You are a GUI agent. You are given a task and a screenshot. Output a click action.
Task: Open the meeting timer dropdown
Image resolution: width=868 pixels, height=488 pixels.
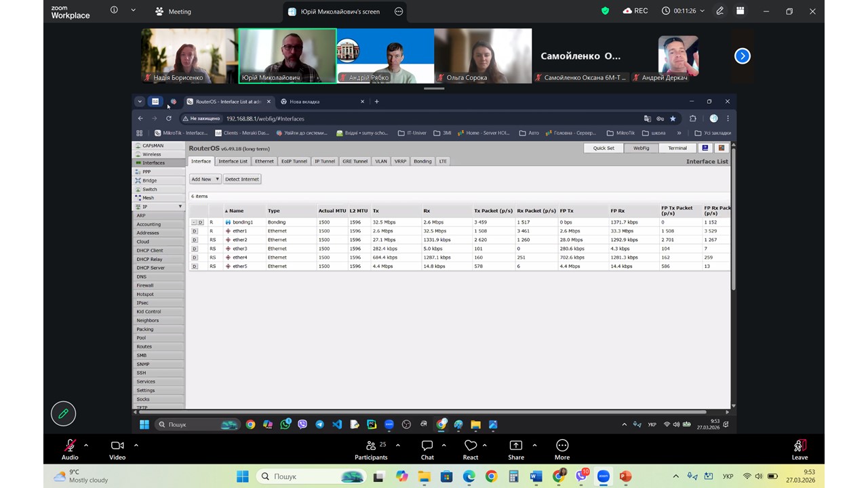tap(702, 11)
